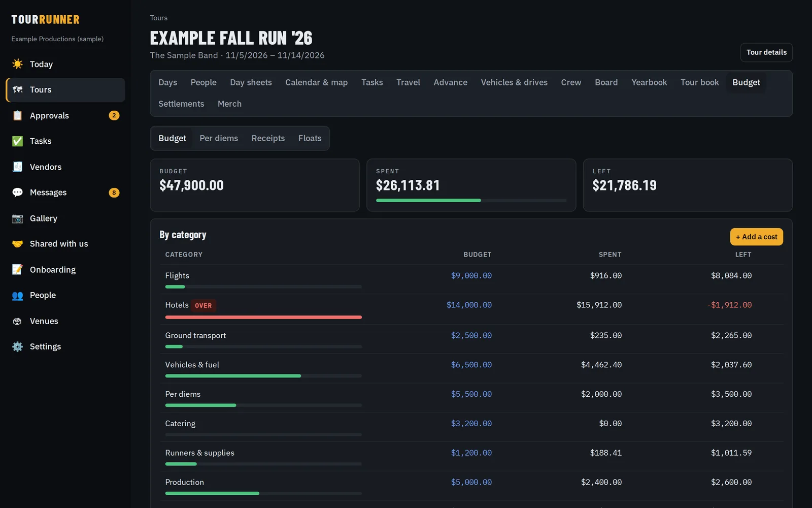Click the red Hotels progress bar
The width and height of the screenshot is (812, 508).
tap(263, 317)
